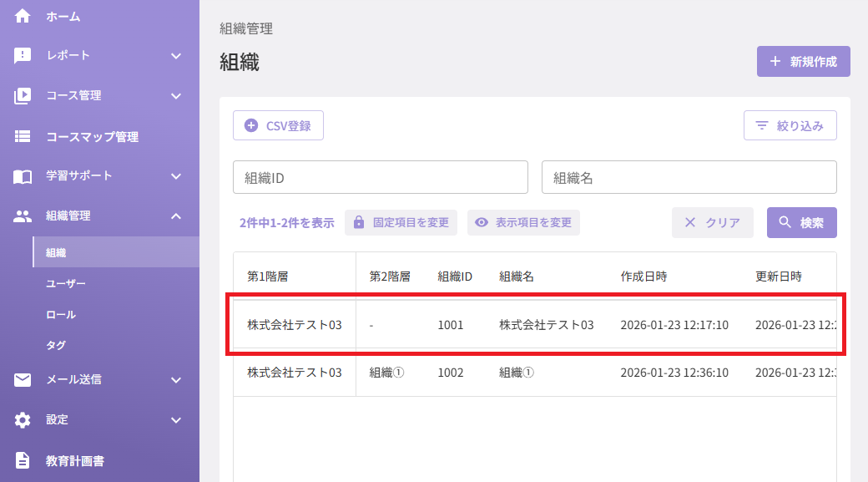Click the コースマップ管理 list icon

click(23, 136)
